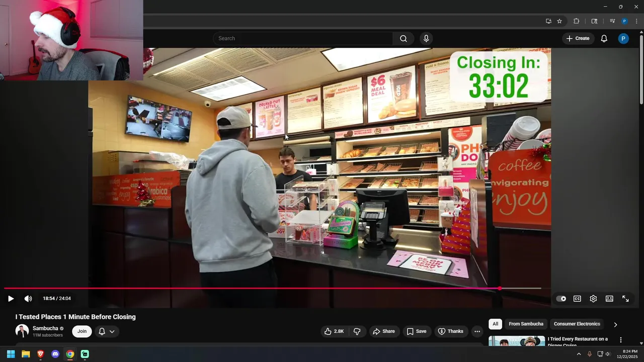This screenshot has width=644, height=362.
Task: Turn on closed captions (CC)
Action: click(x=577, y=299)
